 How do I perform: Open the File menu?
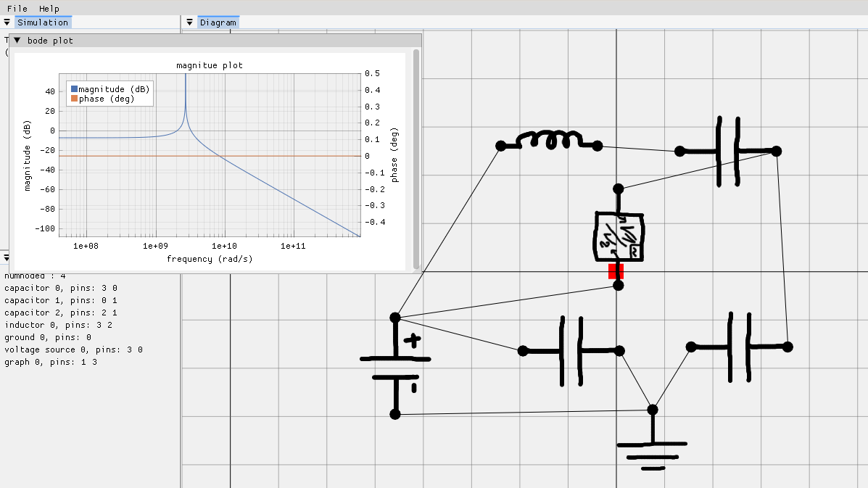tap(17, 8)
